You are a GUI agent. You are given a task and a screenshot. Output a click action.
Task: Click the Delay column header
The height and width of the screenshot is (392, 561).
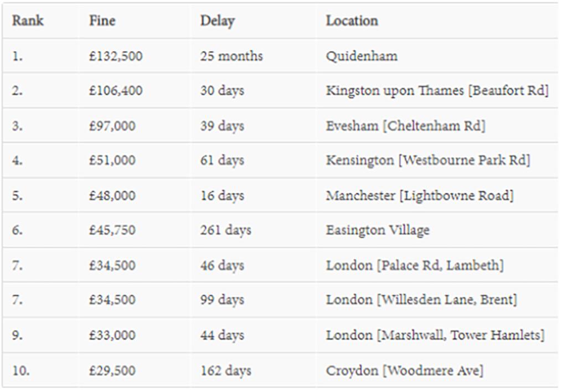point(217,21)
